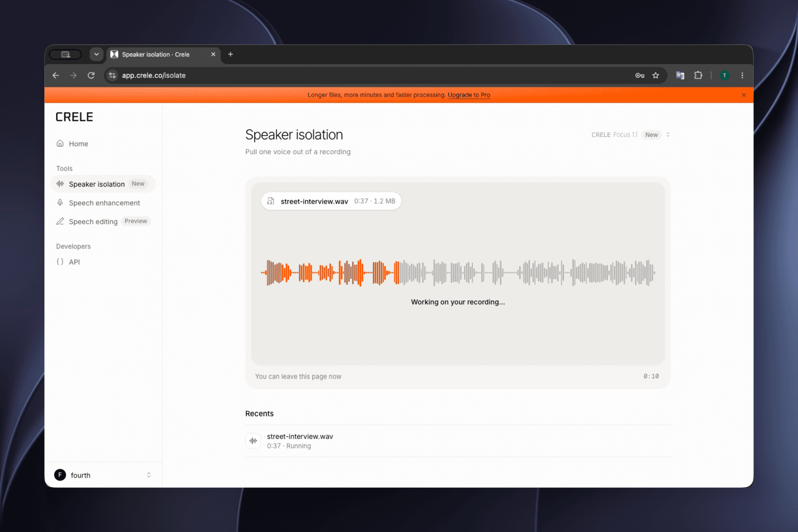Screen dimensions: 798x532
Task: Click the CRELE logo
Action: tap(74, 117)
